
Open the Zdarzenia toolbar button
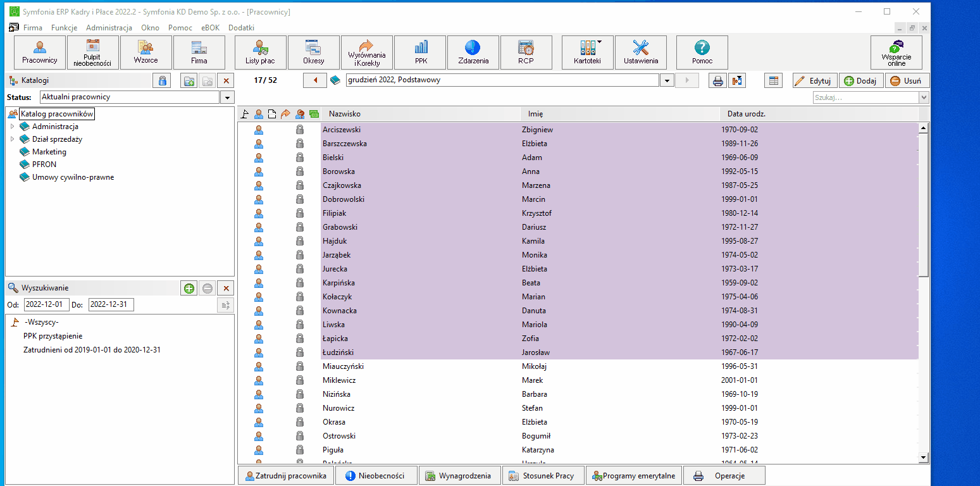473,53
